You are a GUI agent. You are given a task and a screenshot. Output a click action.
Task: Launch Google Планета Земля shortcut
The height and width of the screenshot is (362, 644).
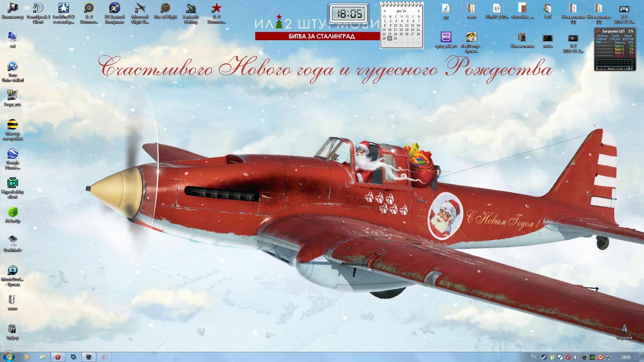(12, 159)
